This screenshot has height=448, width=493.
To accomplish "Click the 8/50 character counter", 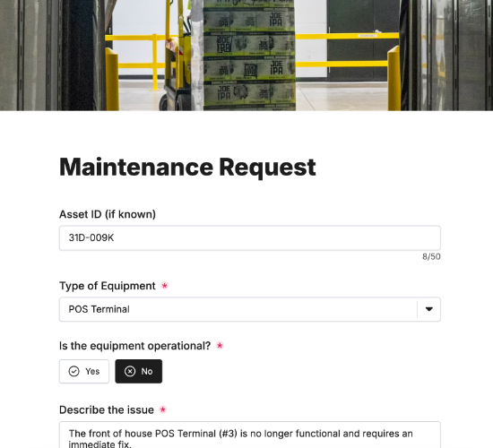I will (x=431, y=256).
